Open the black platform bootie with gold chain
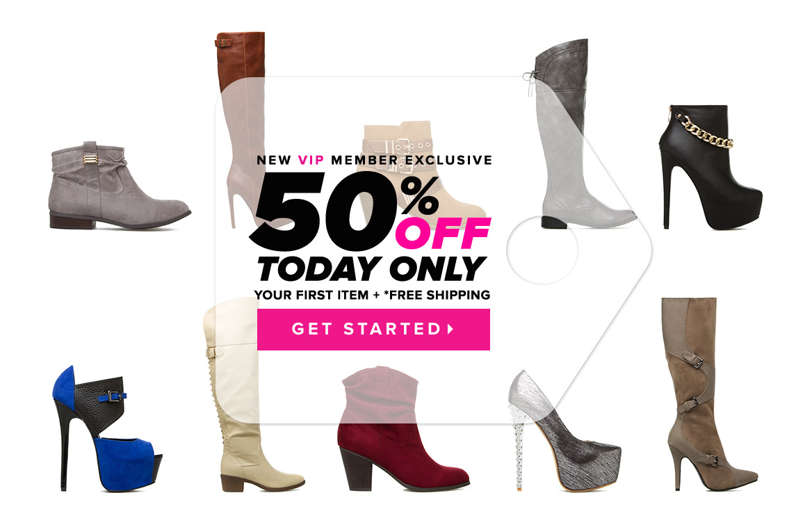The height and width of the screenshot is (509, 812). pyautogui.click(x=710, y=167)
